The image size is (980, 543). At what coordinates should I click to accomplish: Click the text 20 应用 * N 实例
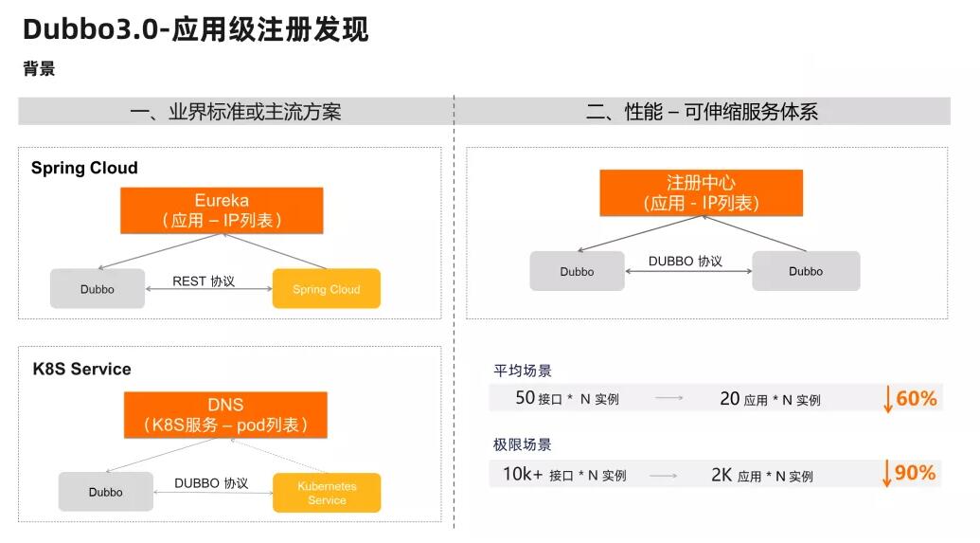point(771,399)
